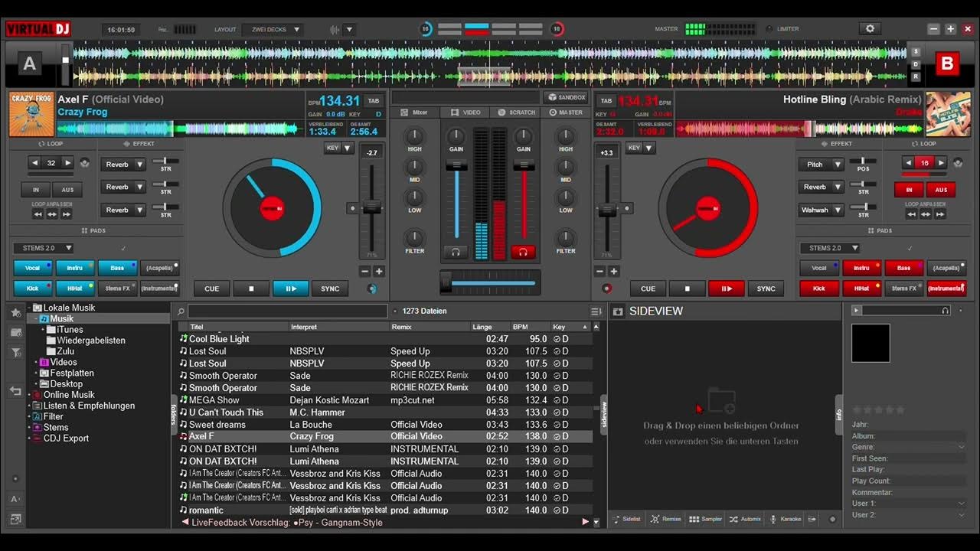This screenshot has width=980, height=551.
Task: Click deck A loop halve arrow
Action: click(x=34, y=163)
